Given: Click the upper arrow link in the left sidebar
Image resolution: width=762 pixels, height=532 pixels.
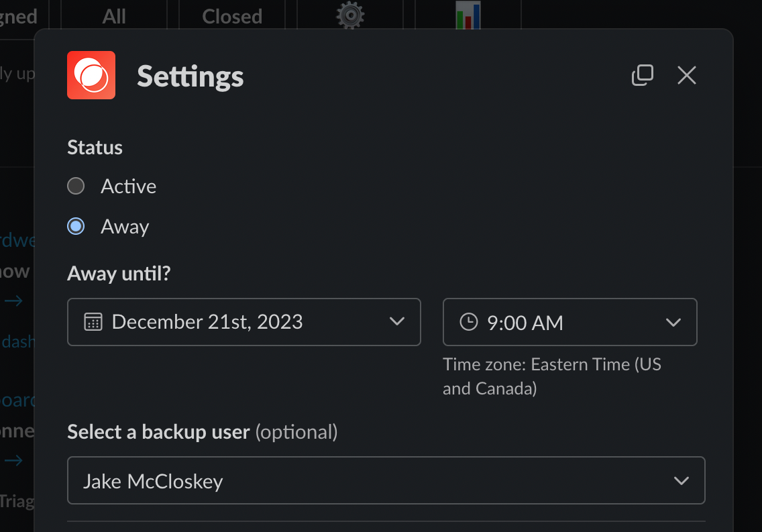Looking at the screenshot, I should point(13,301).
